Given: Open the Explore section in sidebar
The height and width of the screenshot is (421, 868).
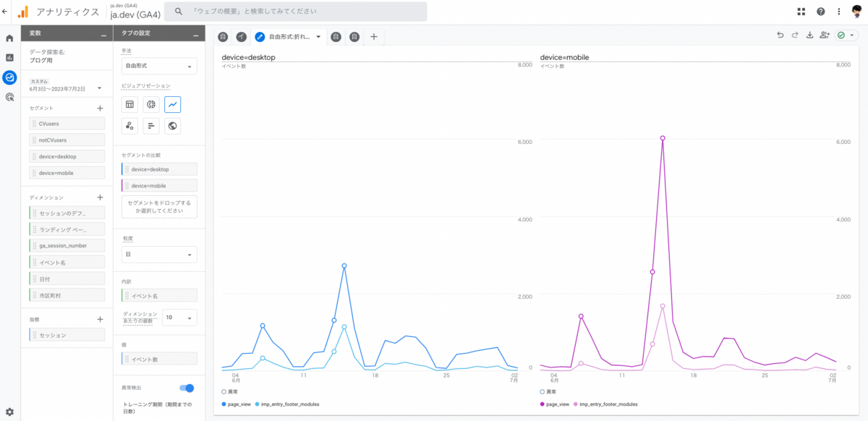Looking at the screenshot, I should point(9,77).
